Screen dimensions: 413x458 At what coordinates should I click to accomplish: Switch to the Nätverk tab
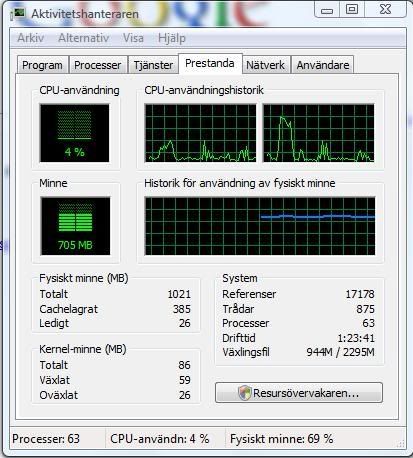(x=266, y=65)
